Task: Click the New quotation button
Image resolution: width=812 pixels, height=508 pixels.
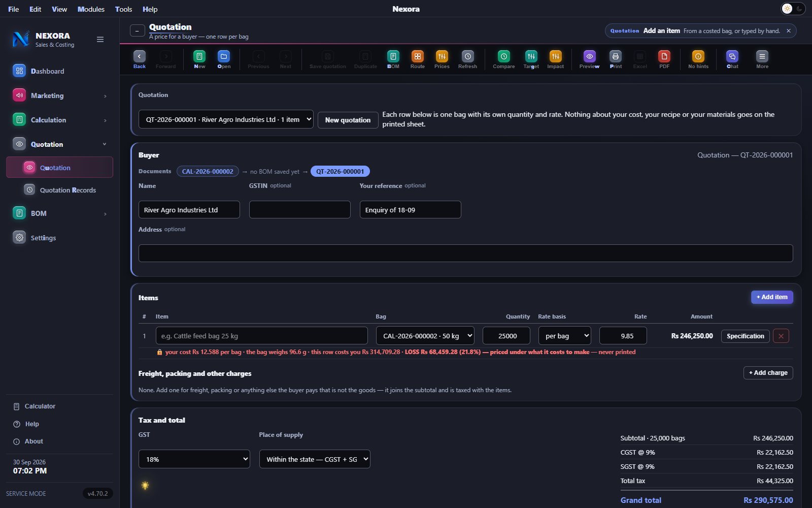Action: (x=348, y=120)
